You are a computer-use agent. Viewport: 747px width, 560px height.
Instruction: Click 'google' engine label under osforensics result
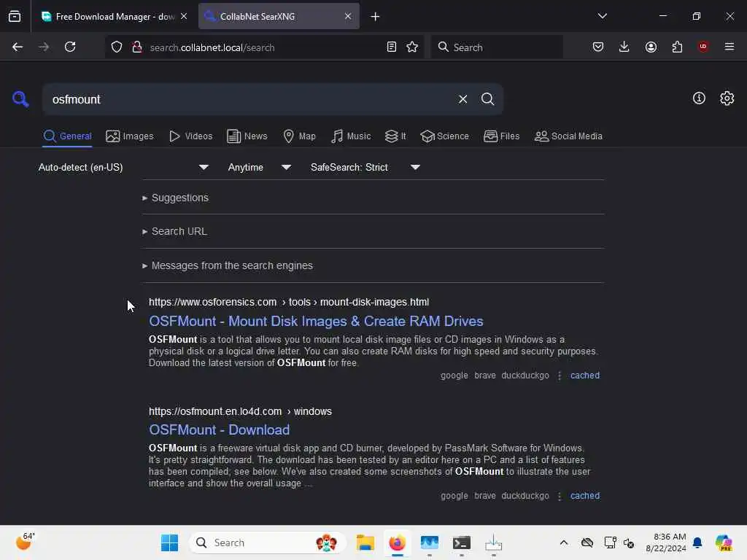coord(454,376)
